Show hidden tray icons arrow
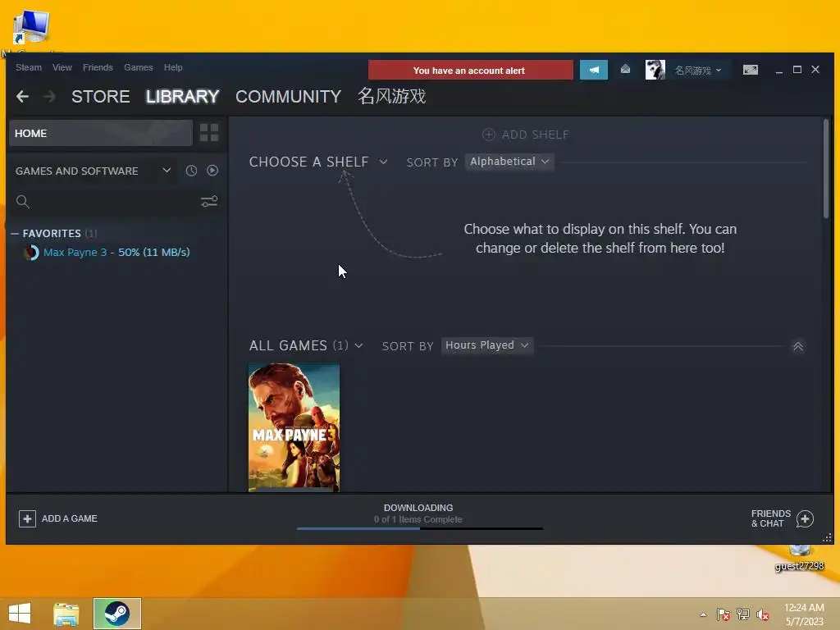The height and width of the screenshot is (630, 840). tap(703, 614)
